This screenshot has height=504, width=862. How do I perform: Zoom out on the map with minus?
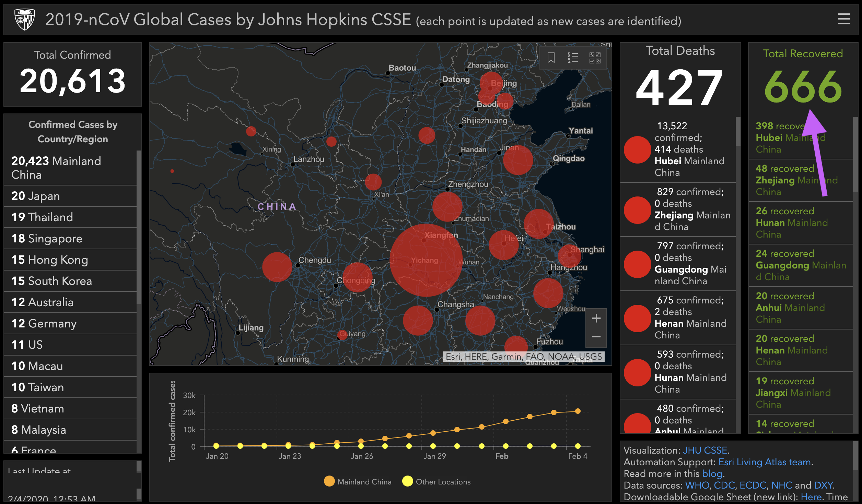pyautogui.click(x=596, y=337)
